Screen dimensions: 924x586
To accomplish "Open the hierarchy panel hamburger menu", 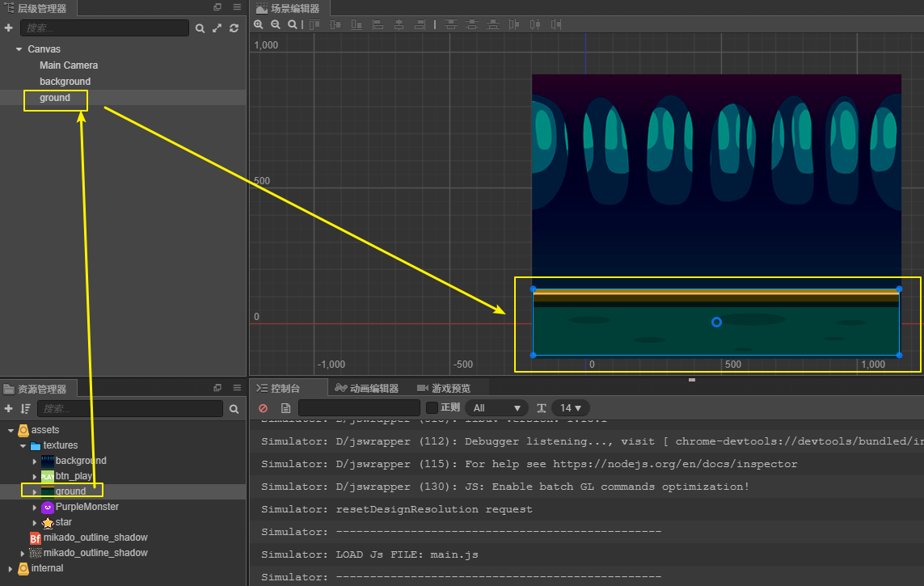I will click(x=237, y=7).
